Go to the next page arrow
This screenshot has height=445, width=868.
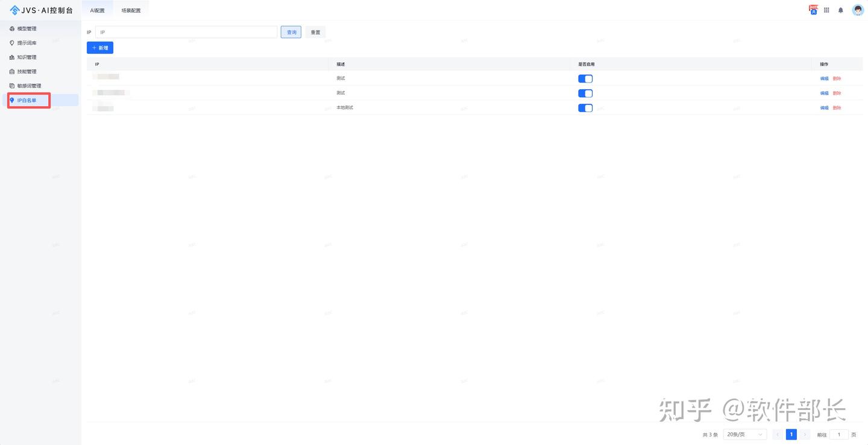coord(805,434)
